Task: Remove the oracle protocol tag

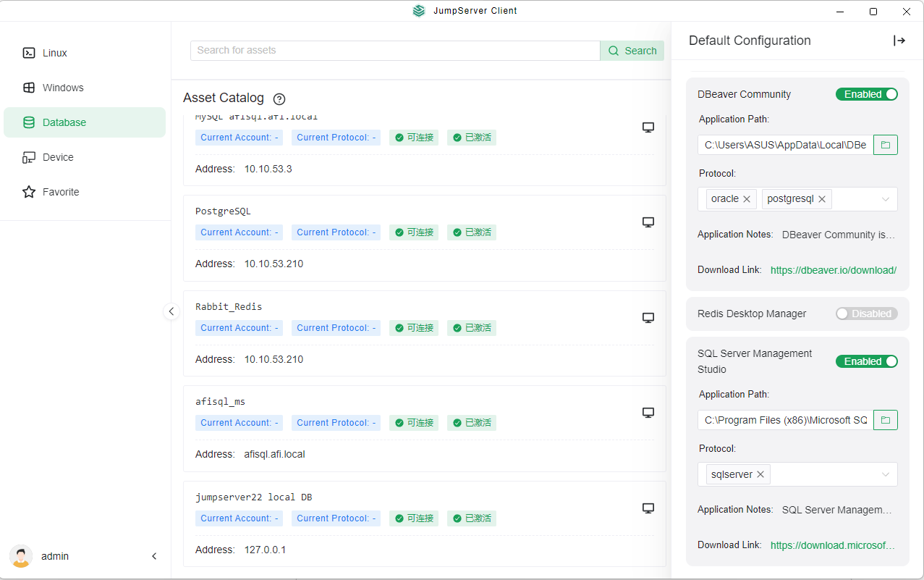Action: coord(747,199)
